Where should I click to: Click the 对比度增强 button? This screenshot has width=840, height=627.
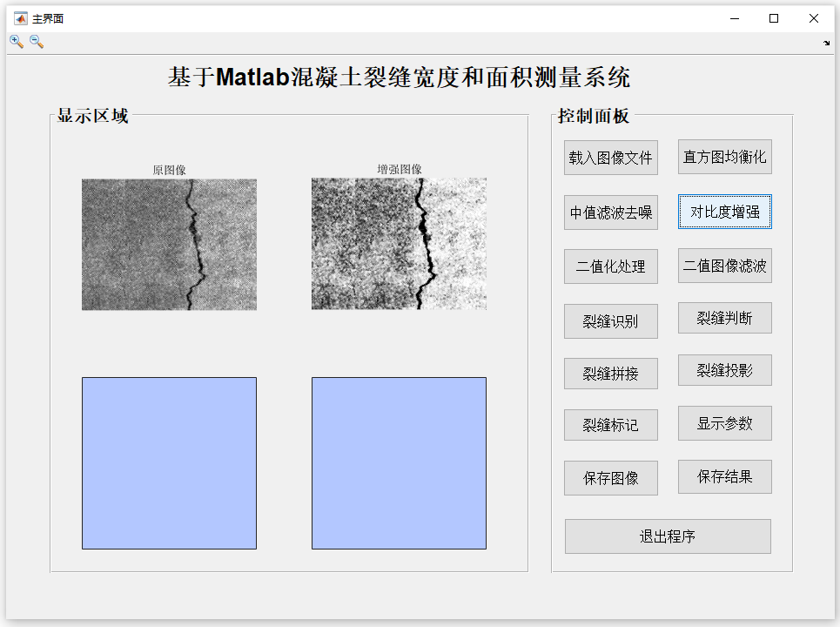(725, 212)
